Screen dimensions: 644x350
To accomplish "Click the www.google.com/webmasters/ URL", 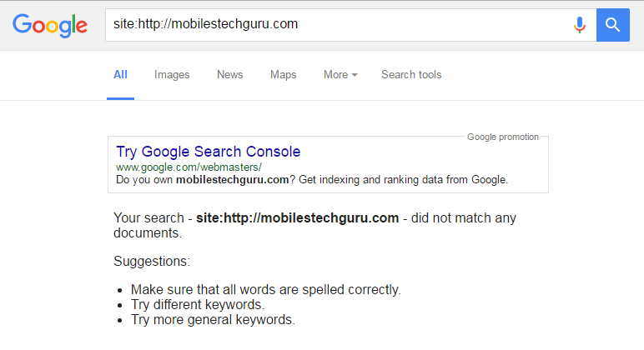I will click(x=189, y=167).
